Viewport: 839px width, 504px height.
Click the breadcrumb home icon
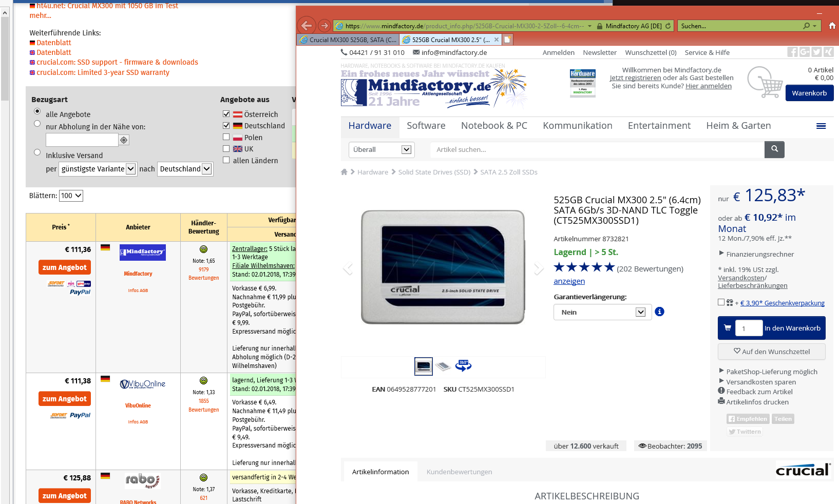(344, 172)
